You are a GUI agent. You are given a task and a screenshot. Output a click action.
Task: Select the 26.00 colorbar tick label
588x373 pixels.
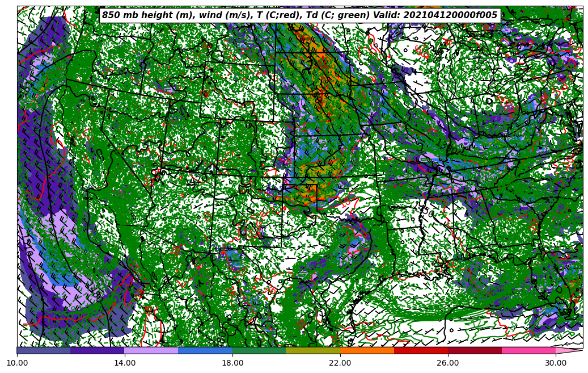pyautogui.click(x=448, y=363)
